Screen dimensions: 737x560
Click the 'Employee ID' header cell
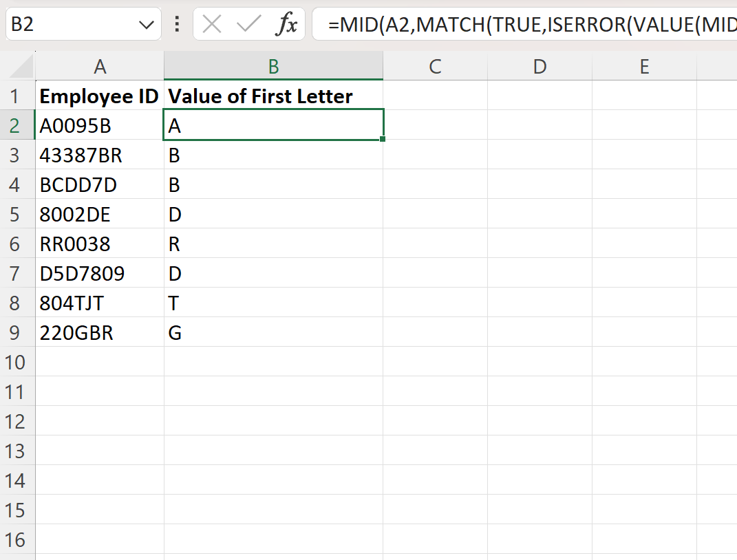(x=100, y=96)
